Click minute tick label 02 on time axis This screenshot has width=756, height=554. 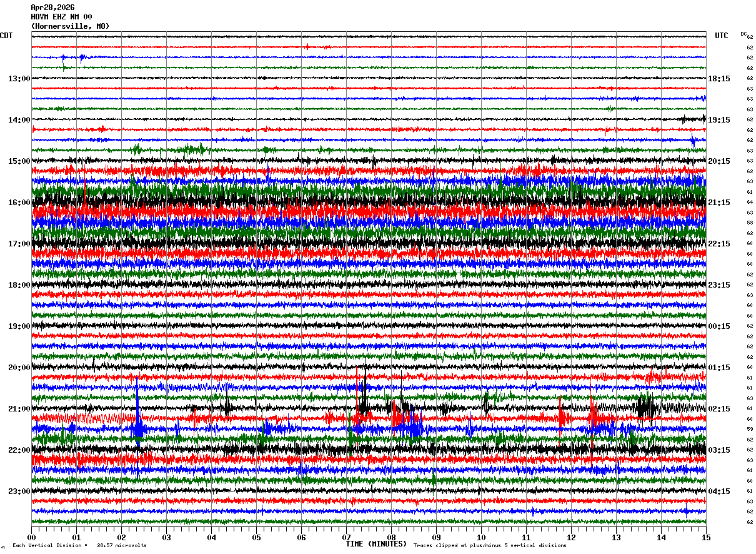pyautogui.click(x=121, y=538)
